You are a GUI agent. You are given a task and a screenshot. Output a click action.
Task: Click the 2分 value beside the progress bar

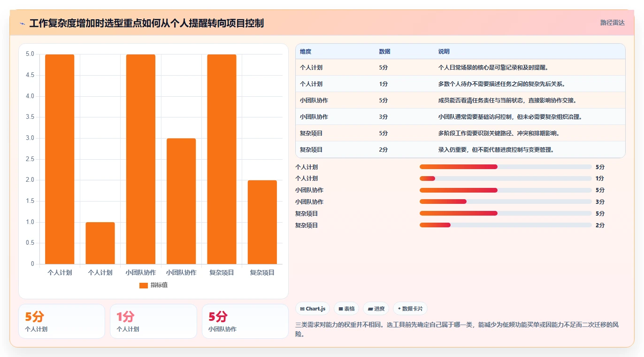[600, 225]
